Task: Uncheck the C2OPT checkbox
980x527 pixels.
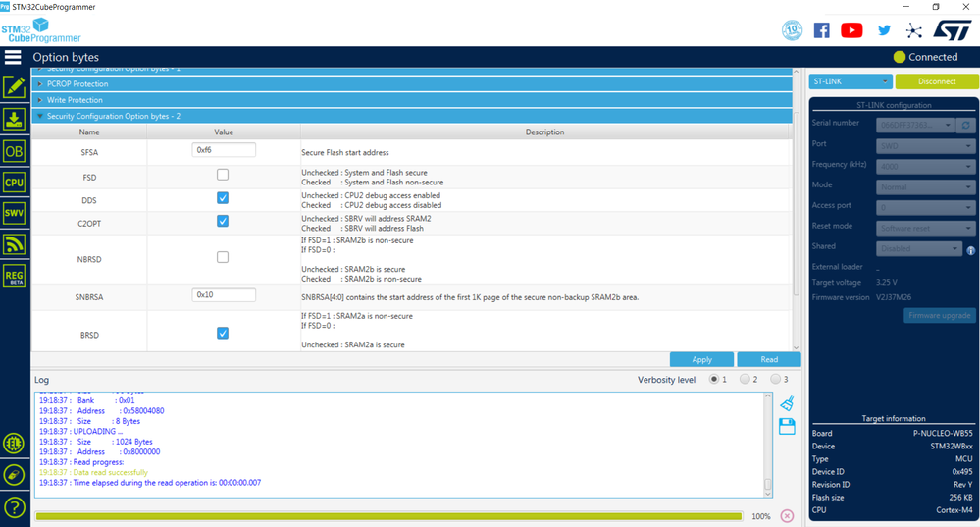Action: 223,221
